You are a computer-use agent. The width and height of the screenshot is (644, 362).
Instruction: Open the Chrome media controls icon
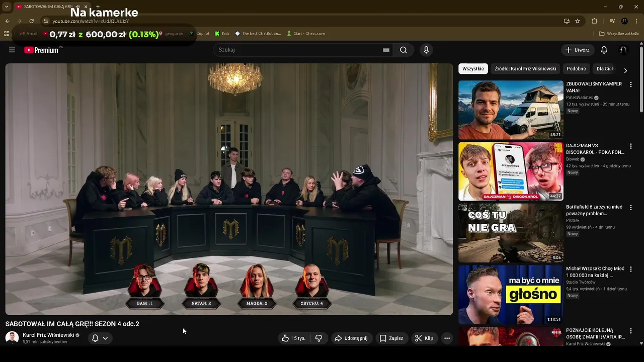(612, 21)
